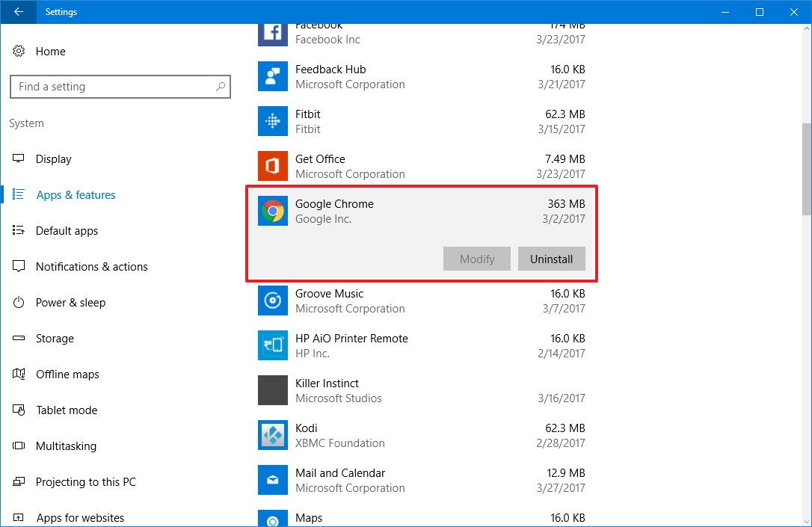Click the Maps app icon
812x527 pixels.
[272, 517]
